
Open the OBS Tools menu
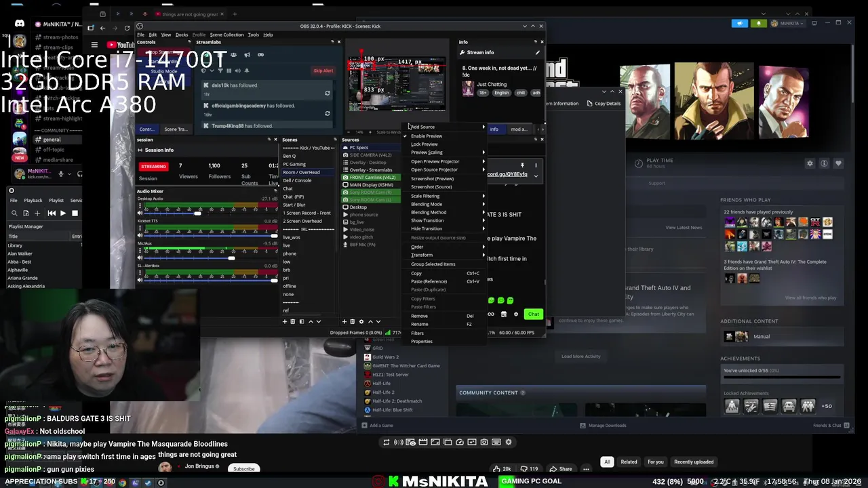tap(253, 35)
